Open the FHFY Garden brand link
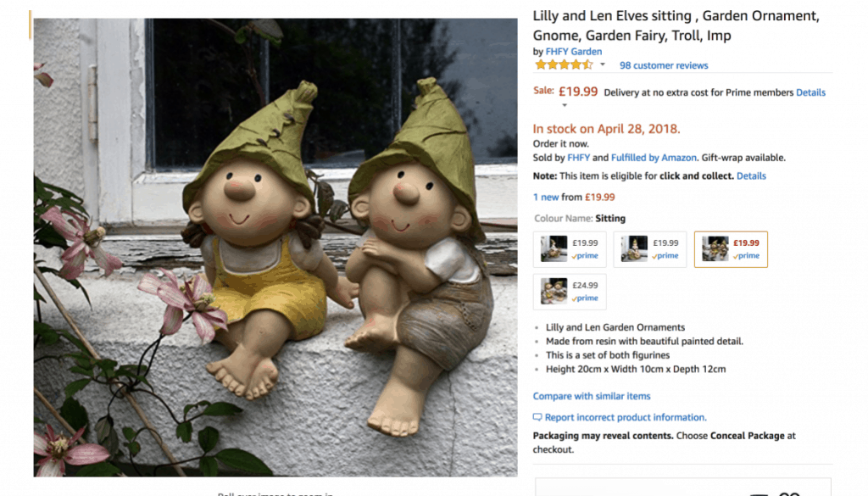Image resolution: width=868 pixels, height=496 pixels. (574, 52)
